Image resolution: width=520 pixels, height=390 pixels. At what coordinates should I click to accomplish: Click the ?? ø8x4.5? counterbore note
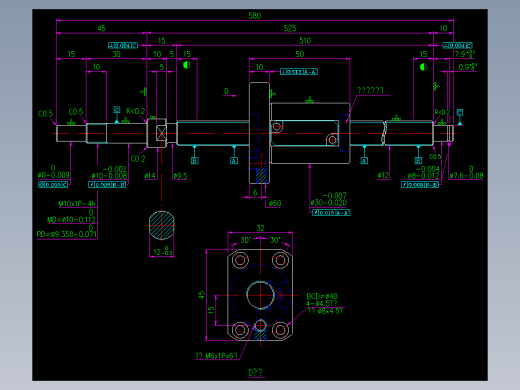[x=325, y=311]
